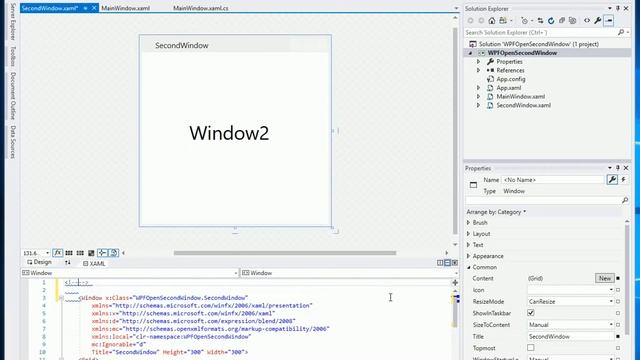Click the property marker next to SizeToContent
640x360 pixels.
click(x=618, y=325)
